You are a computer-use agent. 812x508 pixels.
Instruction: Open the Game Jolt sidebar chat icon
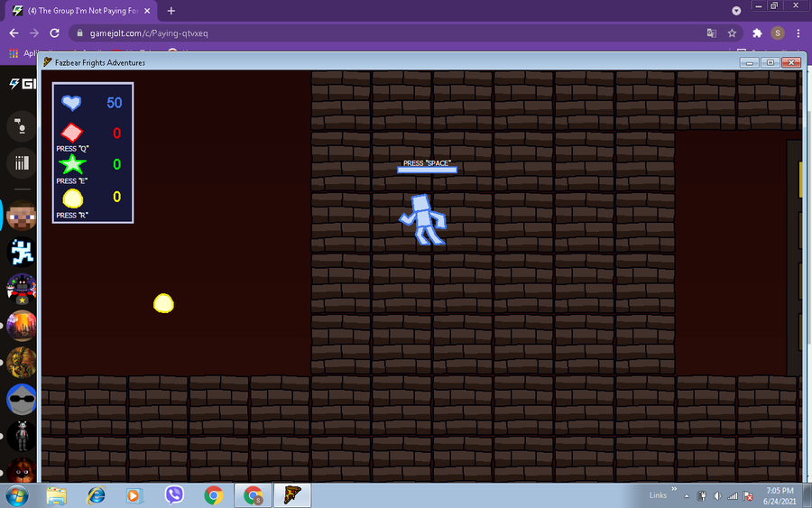click(21, 125)
